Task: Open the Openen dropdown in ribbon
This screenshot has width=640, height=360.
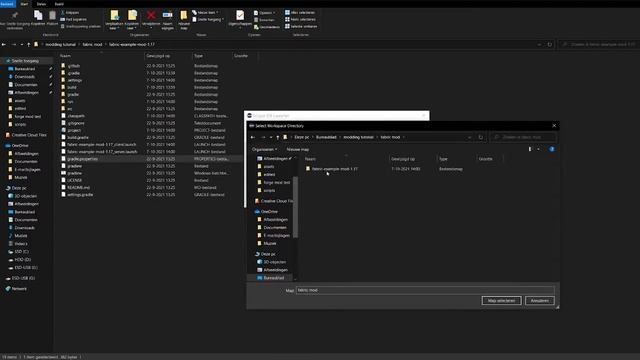Action: pos(264,13)
